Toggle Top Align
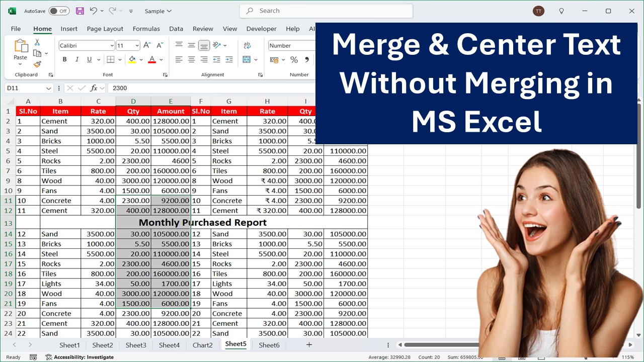 coord(179,45)
